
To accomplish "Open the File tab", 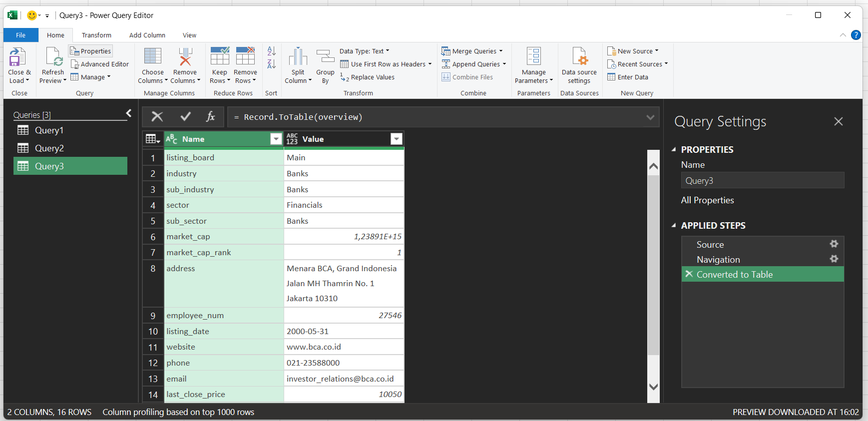I will click(21, 35).
